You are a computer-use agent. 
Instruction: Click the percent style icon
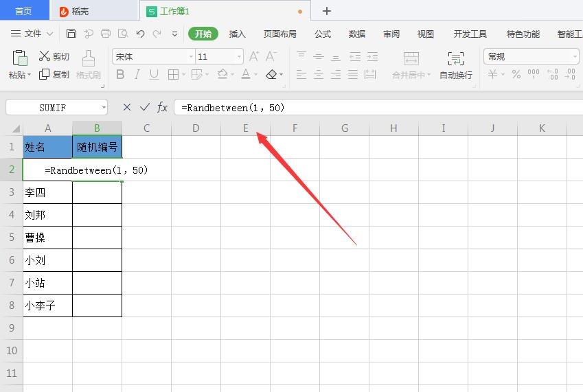[516, 74]
